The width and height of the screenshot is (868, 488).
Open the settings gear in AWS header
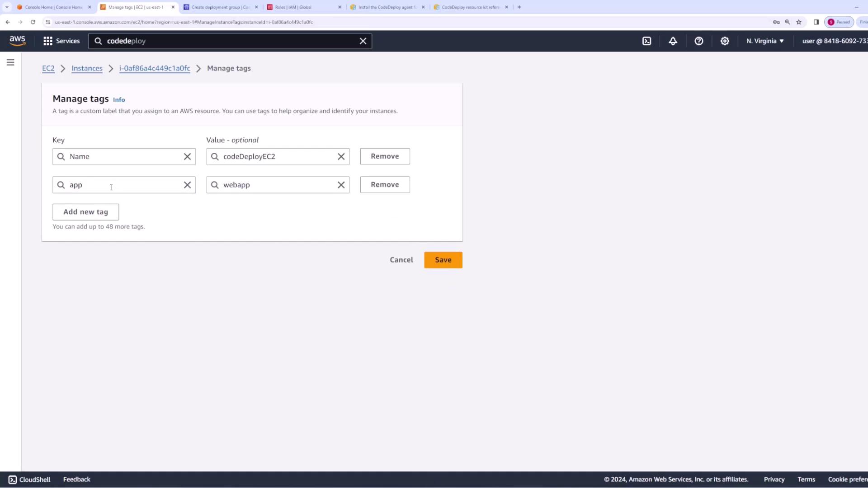click(725, 41)
